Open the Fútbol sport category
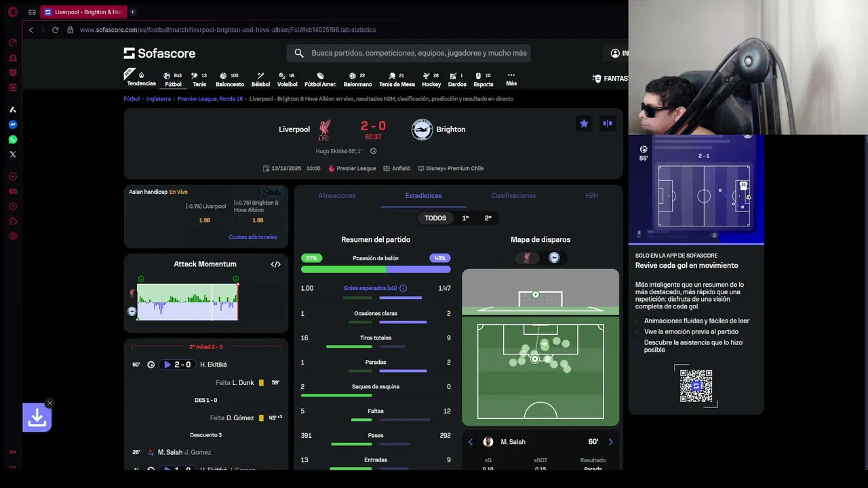868x488 pixels. coord(173,80)
